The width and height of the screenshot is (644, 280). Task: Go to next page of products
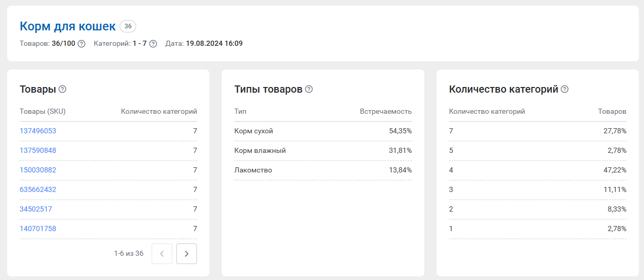[x=187, y=254]
